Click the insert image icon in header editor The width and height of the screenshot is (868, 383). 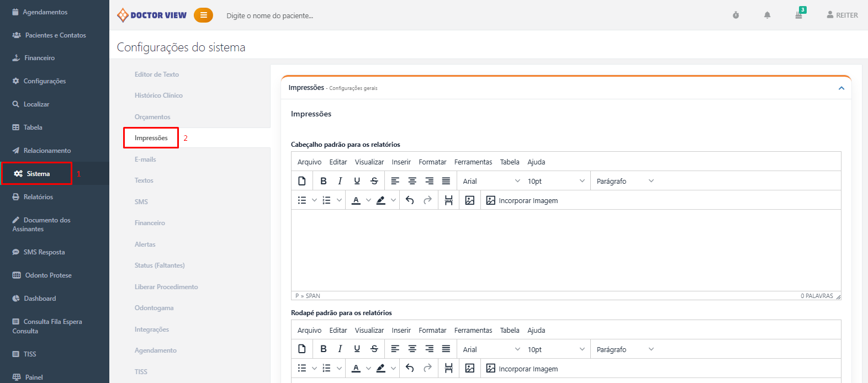click(469, 200)
